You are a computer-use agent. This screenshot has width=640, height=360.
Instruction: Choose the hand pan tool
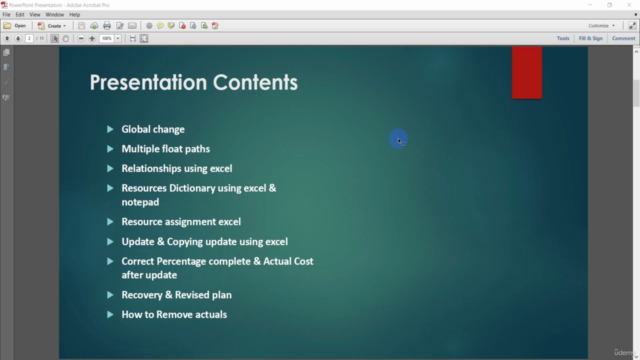[x=66, y=38]
